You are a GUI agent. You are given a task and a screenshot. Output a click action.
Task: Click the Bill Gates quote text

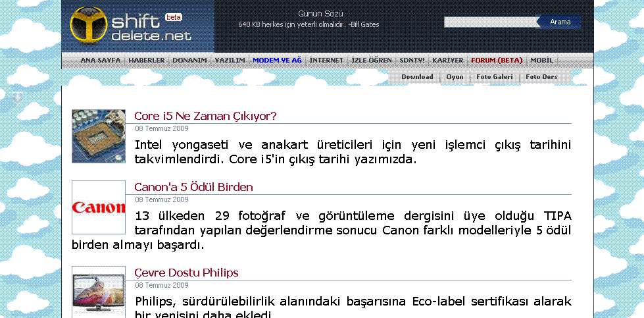point(309,24)
